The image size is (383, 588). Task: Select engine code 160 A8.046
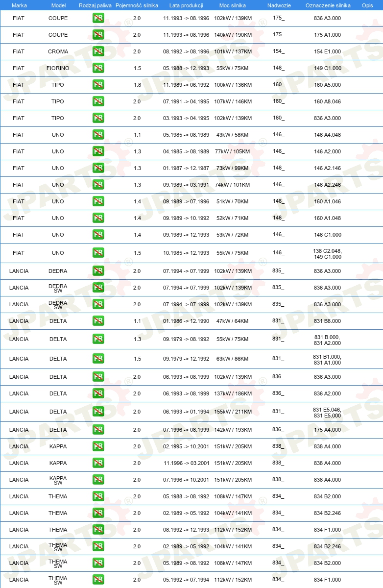328,101
